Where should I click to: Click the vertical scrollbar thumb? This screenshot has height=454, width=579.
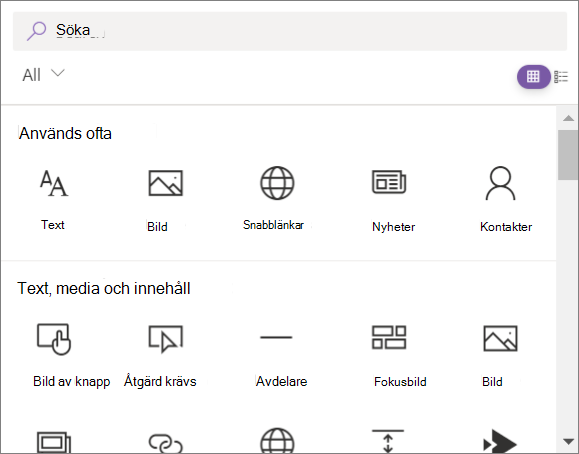tap(568, 155)
